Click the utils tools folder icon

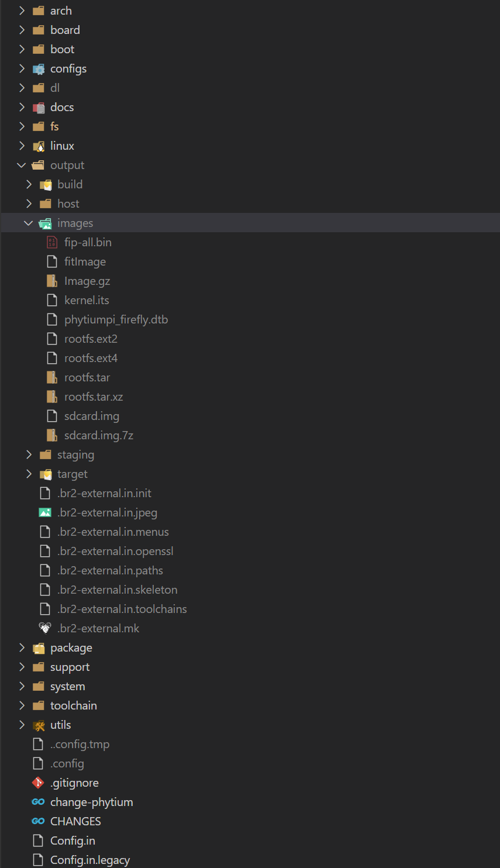click(x=39, y=725)
